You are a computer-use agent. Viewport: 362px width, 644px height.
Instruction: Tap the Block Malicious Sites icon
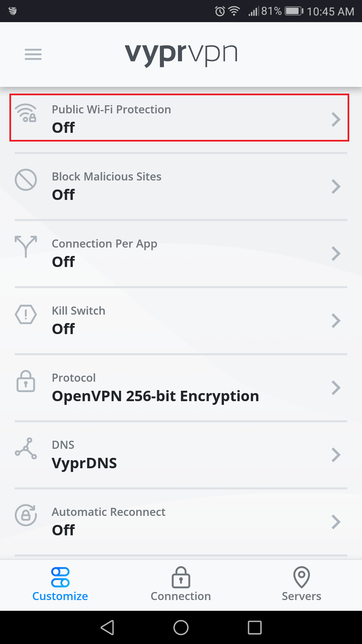click(x=26, y=180)
